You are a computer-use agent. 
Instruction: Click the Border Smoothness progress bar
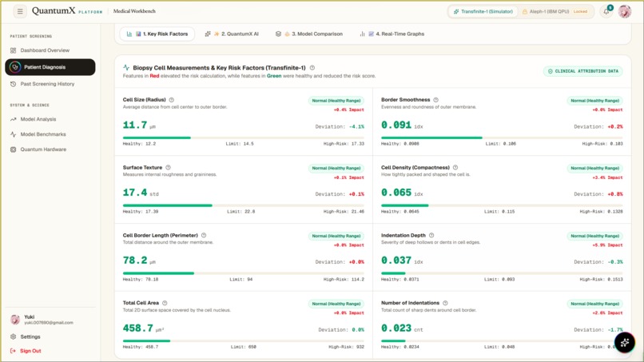click(502, 137)
